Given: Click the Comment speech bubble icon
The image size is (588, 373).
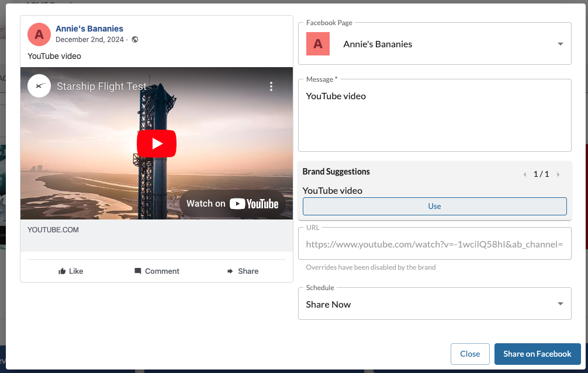Looking at the screenshot, I should [x=137, y=271].
